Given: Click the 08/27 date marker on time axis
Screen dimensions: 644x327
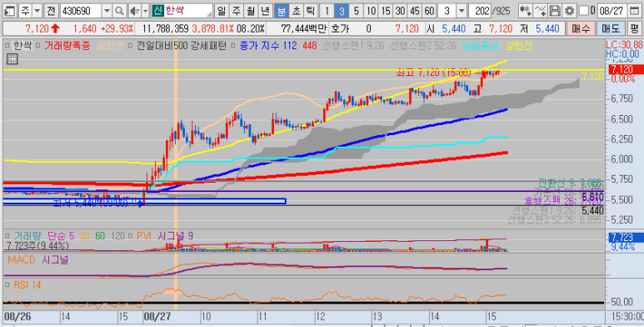Looking at the screenshot, I should (157, 318).
